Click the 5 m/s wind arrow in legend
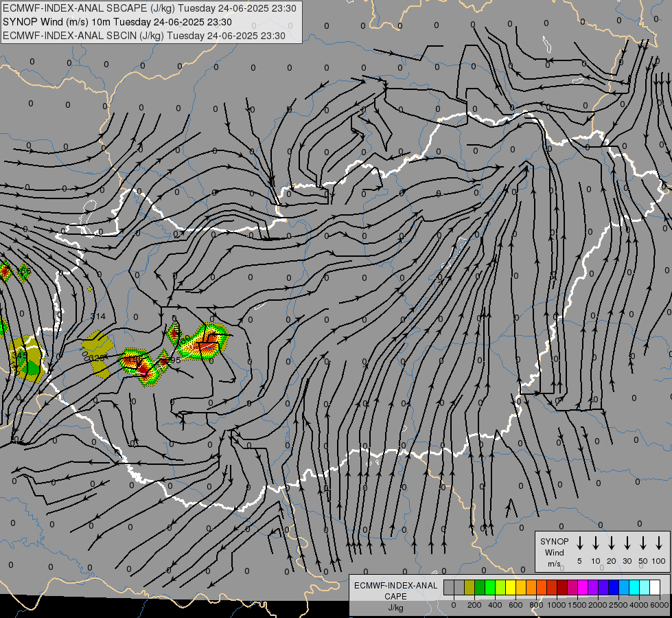Viewport: 672px width, 618px height. (x=579, y=543)
